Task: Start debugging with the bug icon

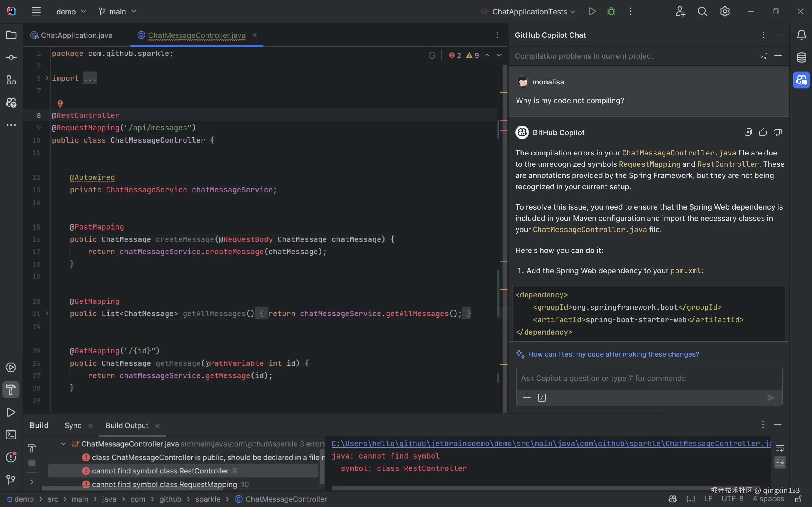Action: [611, 11]
